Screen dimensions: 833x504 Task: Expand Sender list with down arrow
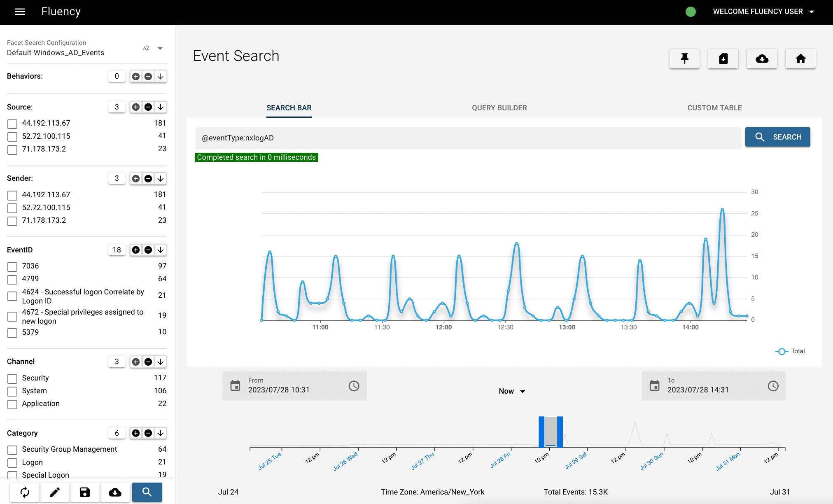tap(161, 179)
